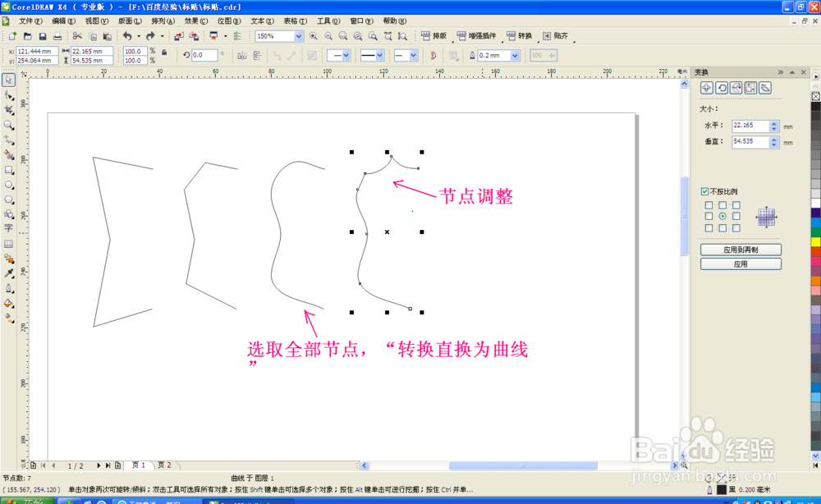Open the outline width 0.2mm dropdown

coord(515,56)
